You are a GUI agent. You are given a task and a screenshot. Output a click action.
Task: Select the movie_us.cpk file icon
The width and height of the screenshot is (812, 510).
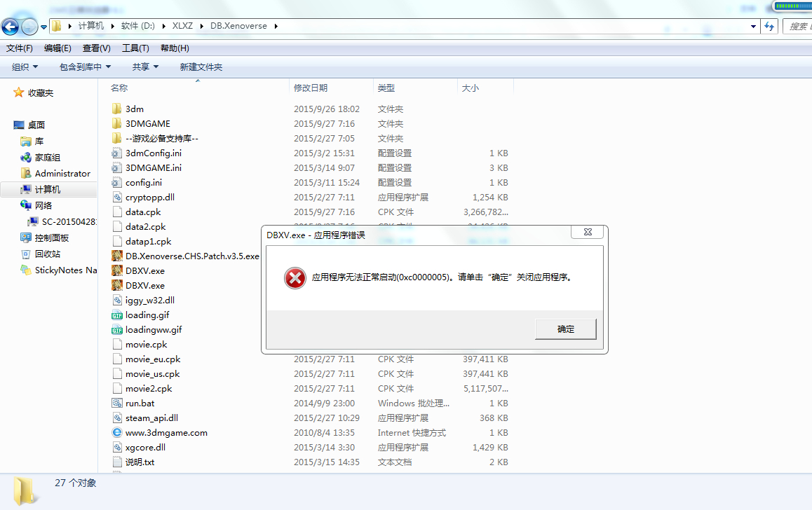[117, 373]
